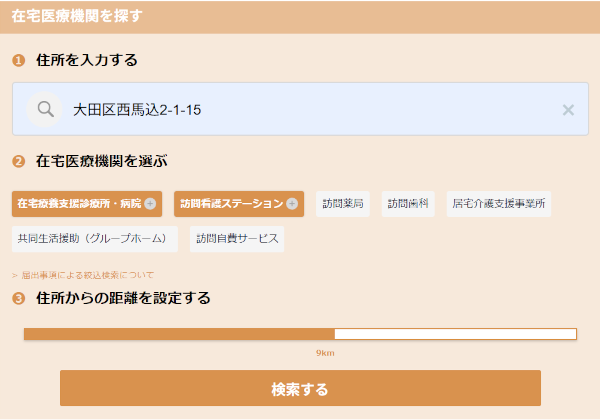600x420 pixels.
Task: Click the step 3 number badge
Action: (x=19, y=298)
